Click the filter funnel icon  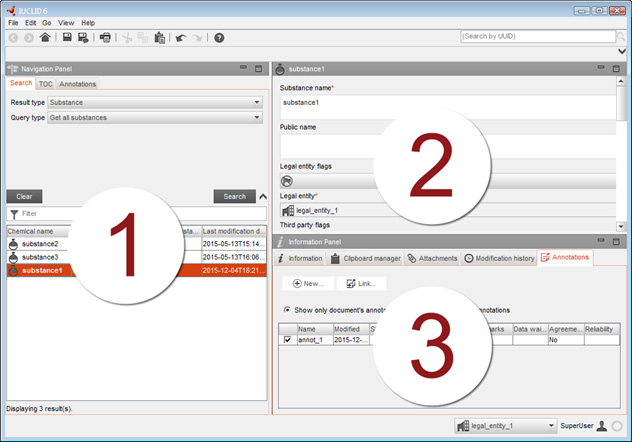point(14,214)
